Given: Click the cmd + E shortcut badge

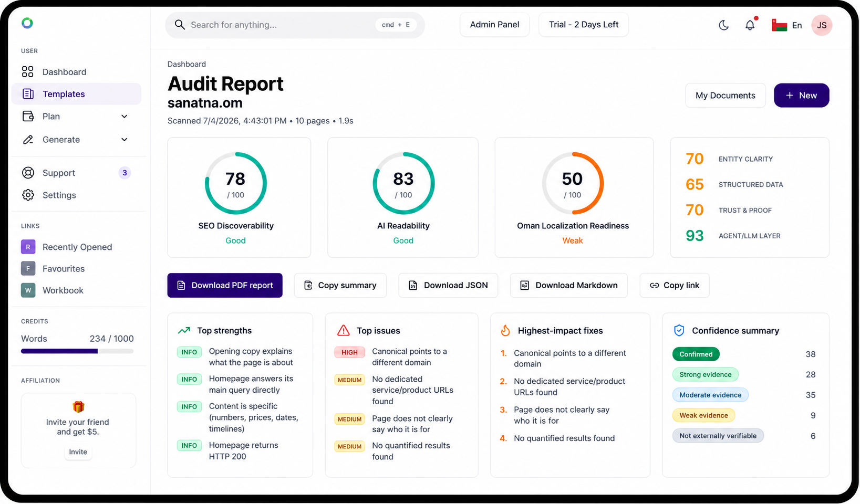Looking at the screenshot, I should tap(396, 25).
